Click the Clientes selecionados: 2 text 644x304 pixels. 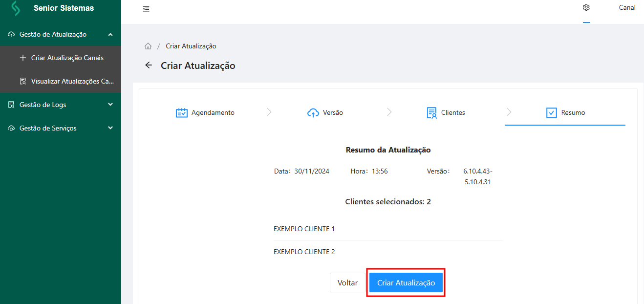pos(388,201)
